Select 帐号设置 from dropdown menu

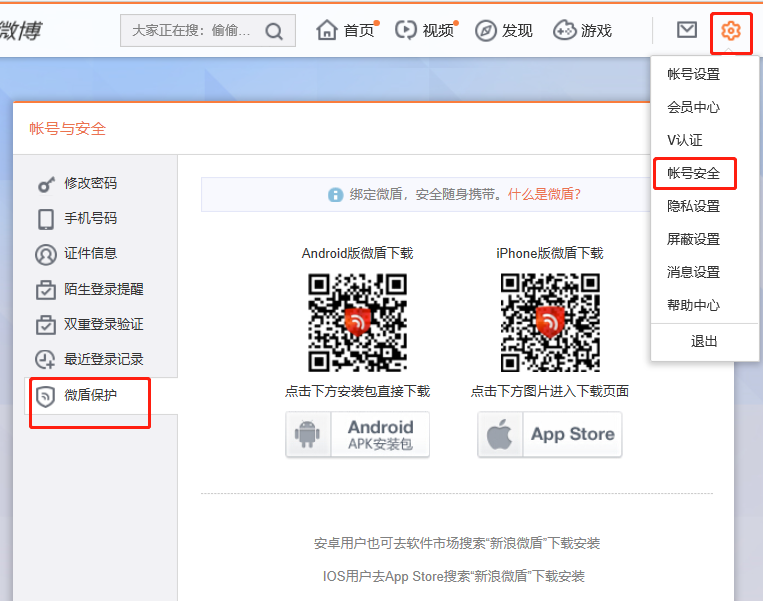click(x=693, y=74)
